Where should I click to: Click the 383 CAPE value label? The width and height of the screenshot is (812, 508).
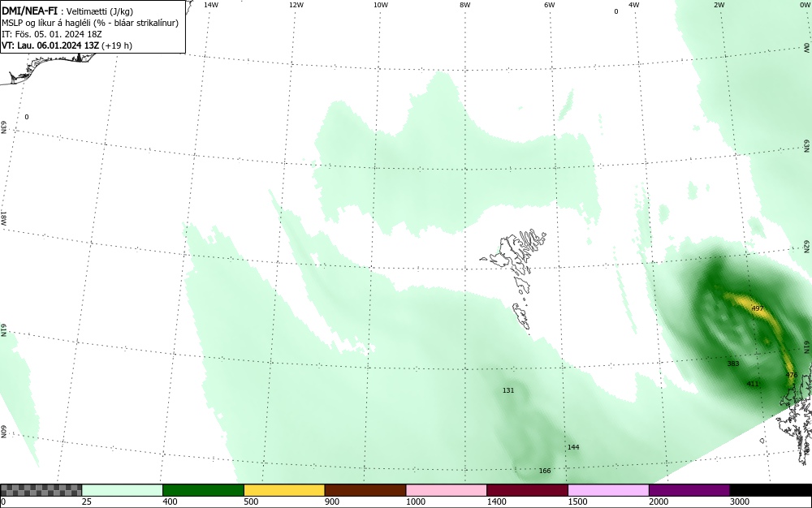(732, 364)
